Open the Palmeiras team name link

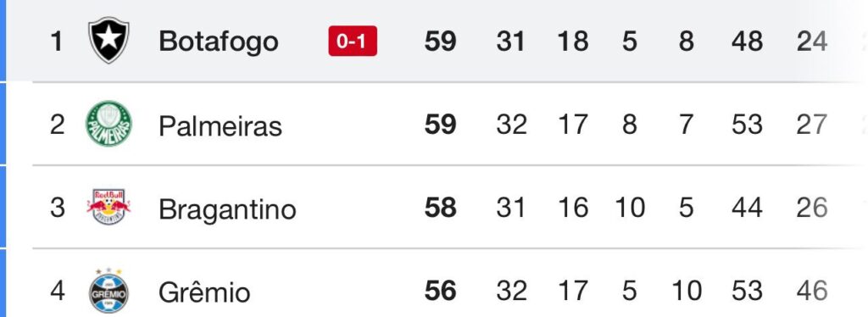tap(220, 125)
